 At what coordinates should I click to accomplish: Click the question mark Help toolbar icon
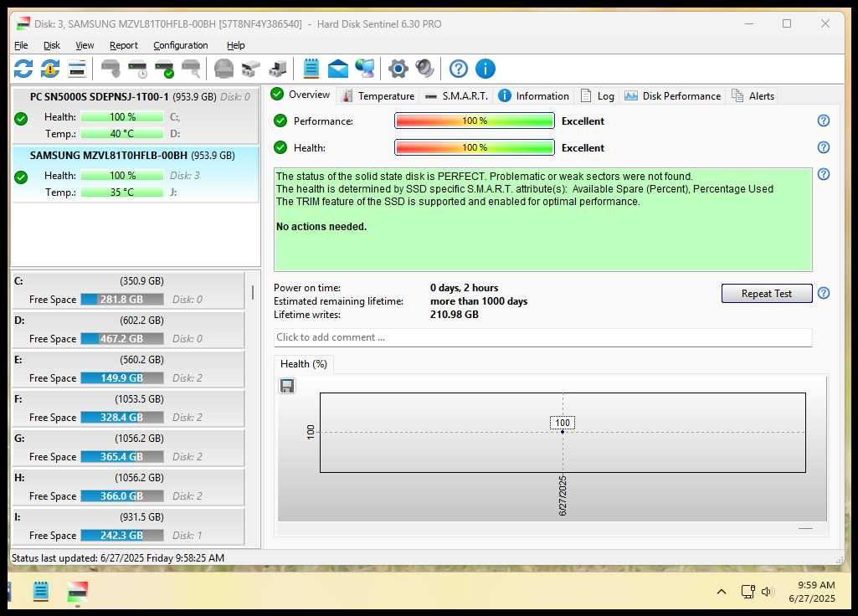coord(459,69)
